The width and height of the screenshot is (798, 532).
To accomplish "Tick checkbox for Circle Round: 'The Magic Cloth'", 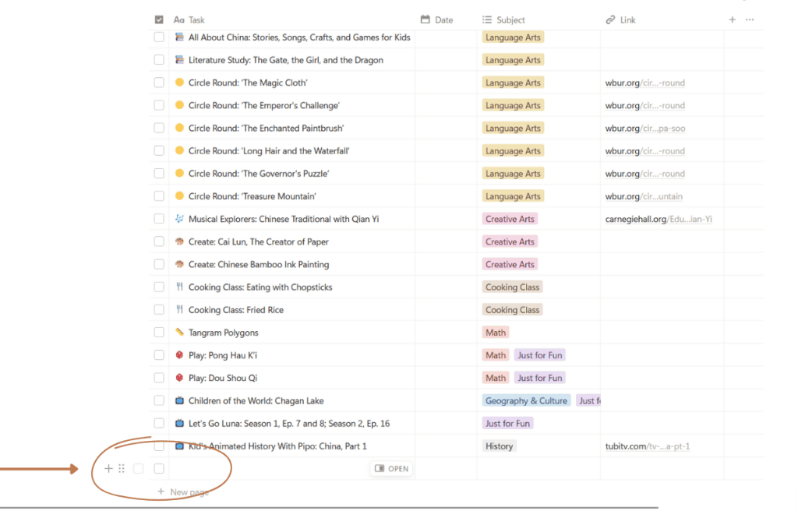I will [159, 83].
